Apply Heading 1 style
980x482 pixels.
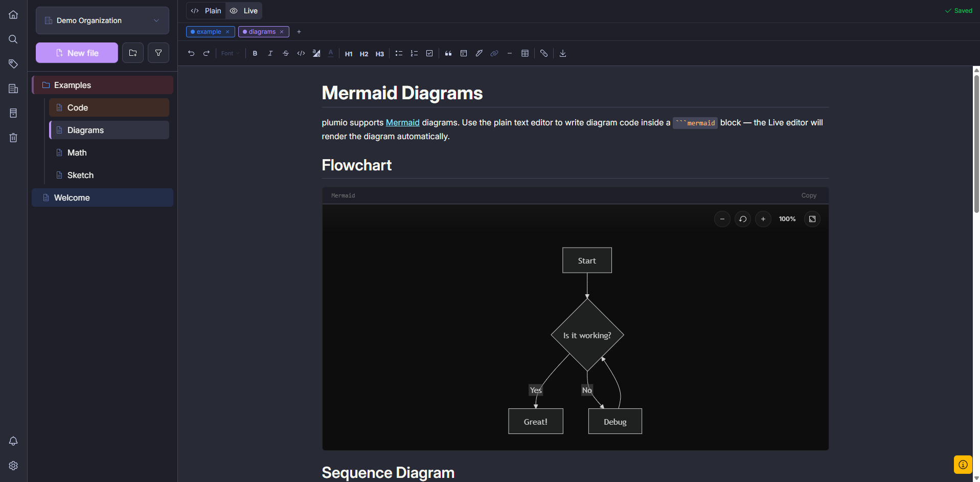(349, 54)
